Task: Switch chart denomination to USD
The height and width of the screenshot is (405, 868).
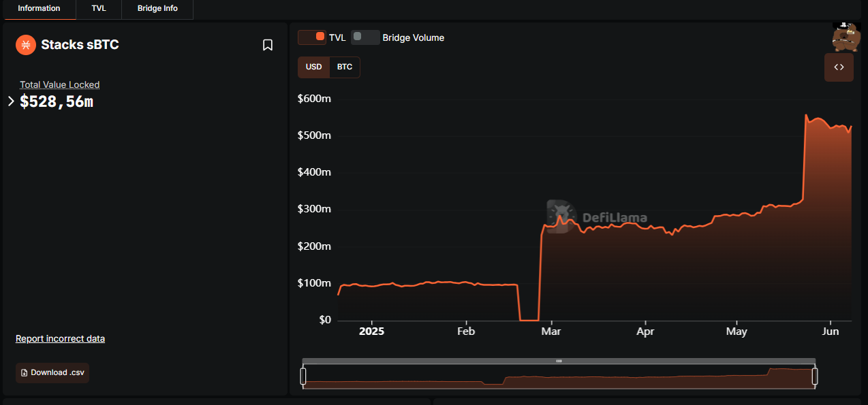Action: coord(313,67)
